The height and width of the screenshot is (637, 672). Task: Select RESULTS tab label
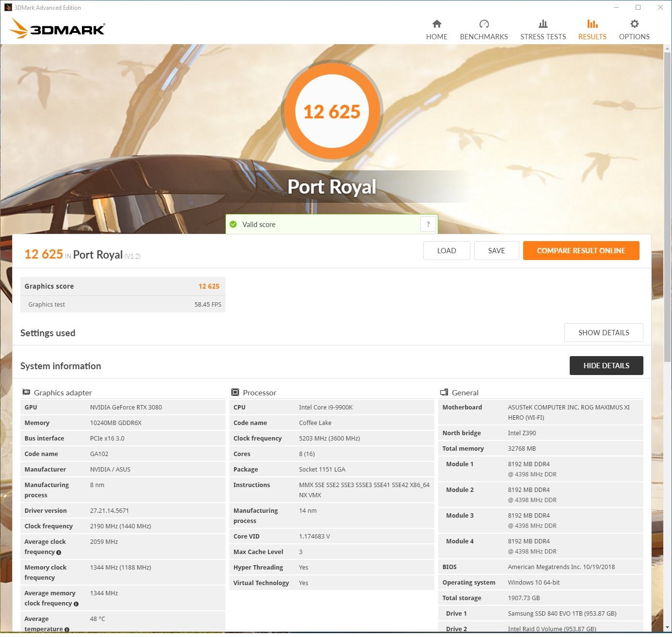click(x=592, y=37)
